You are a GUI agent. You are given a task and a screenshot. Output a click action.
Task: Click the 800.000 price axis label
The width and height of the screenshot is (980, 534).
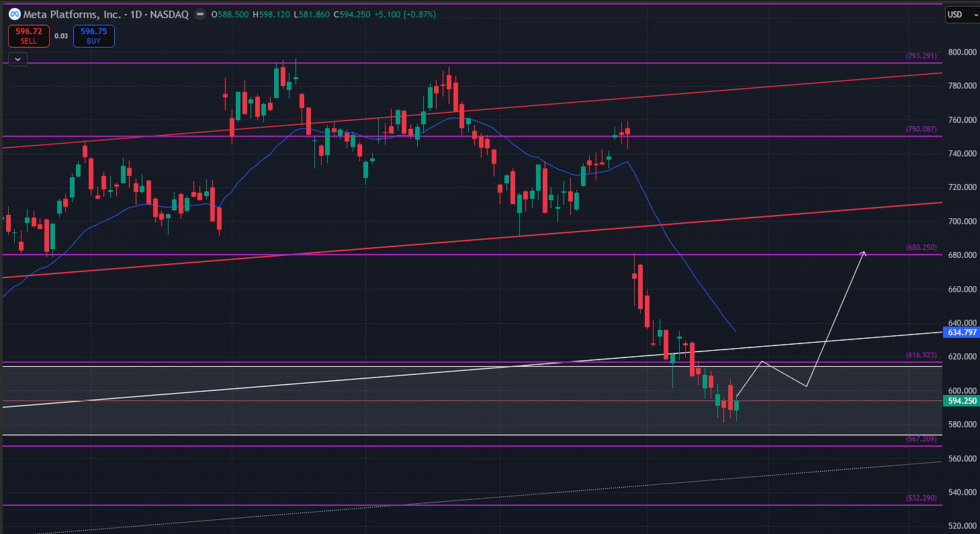click(963, 52)
